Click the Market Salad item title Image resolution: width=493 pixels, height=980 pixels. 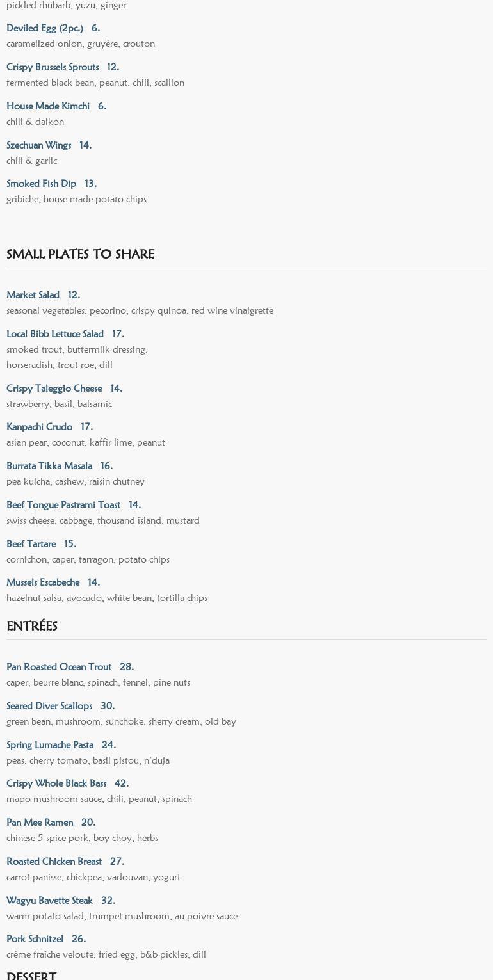pos(33,295)
